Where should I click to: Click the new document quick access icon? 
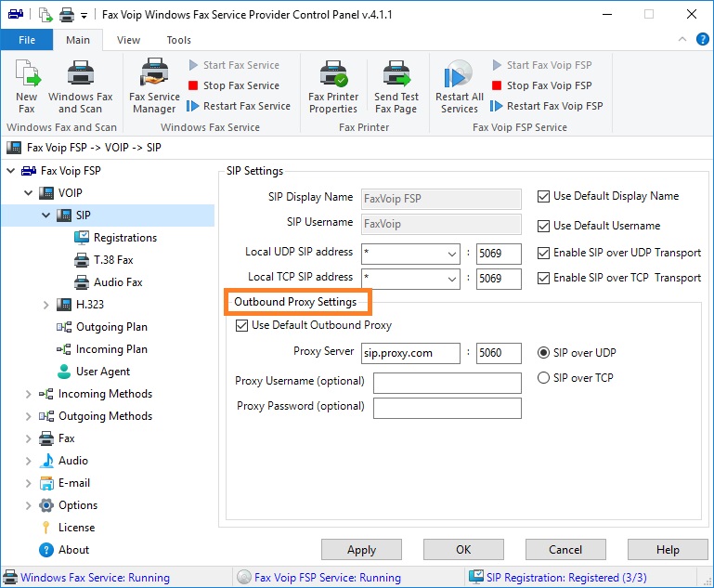(45, 15)
